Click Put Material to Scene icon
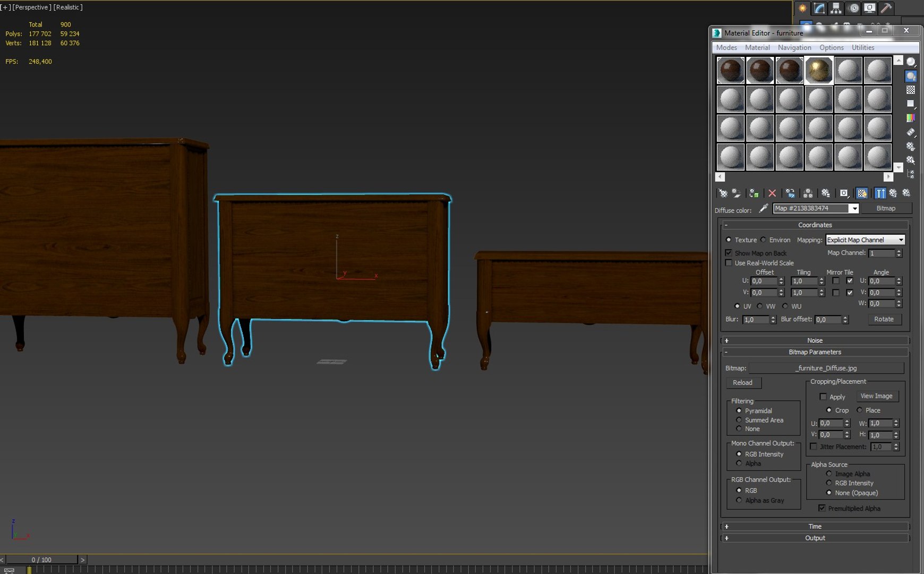Image resolution: width=924 pixels, height=574 pixels. [x=737, y=193]
